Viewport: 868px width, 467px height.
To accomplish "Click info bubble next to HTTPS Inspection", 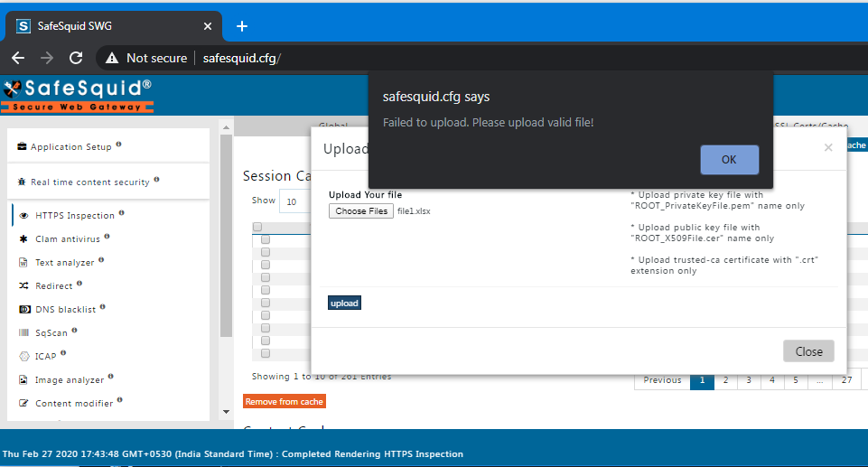I will 121,212.
